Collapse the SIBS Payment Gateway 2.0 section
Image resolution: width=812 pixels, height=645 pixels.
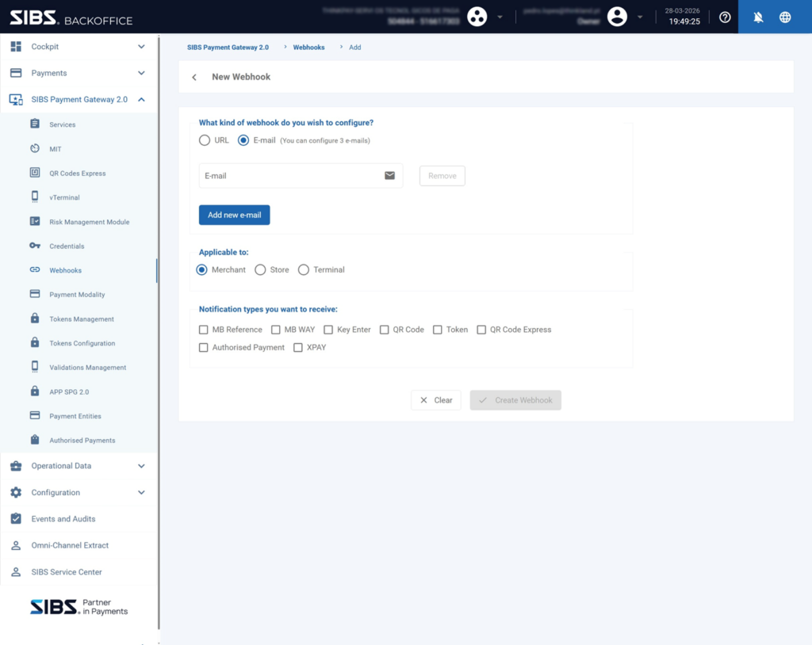141,100
